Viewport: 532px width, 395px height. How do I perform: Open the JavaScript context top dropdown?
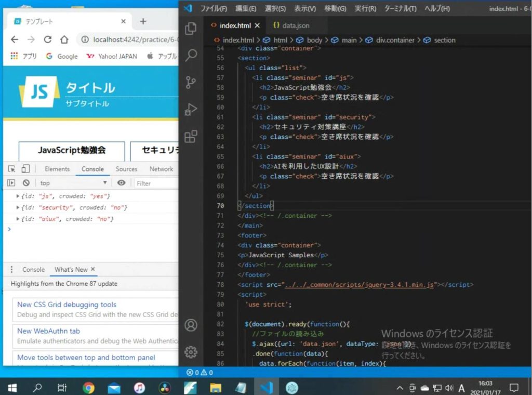73,183
